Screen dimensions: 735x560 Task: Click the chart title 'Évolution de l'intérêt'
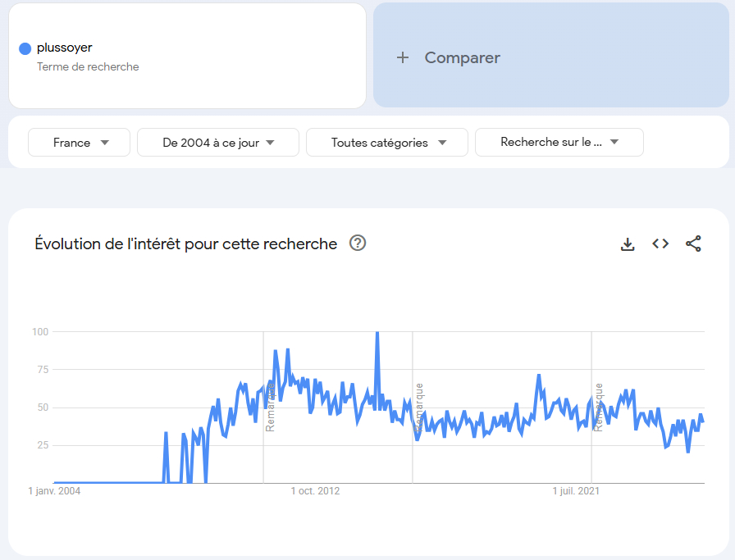(x=185, y=244)
